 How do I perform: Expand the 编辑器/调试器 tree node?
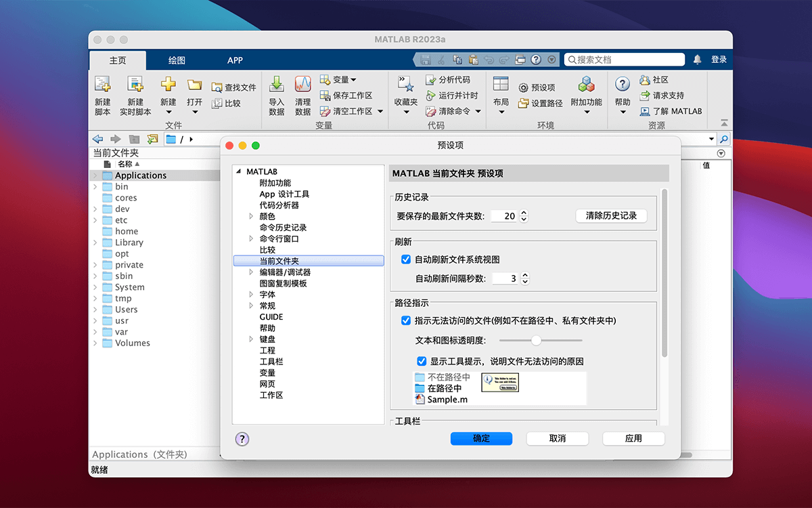pyautogui.click(x=252, y=272)
